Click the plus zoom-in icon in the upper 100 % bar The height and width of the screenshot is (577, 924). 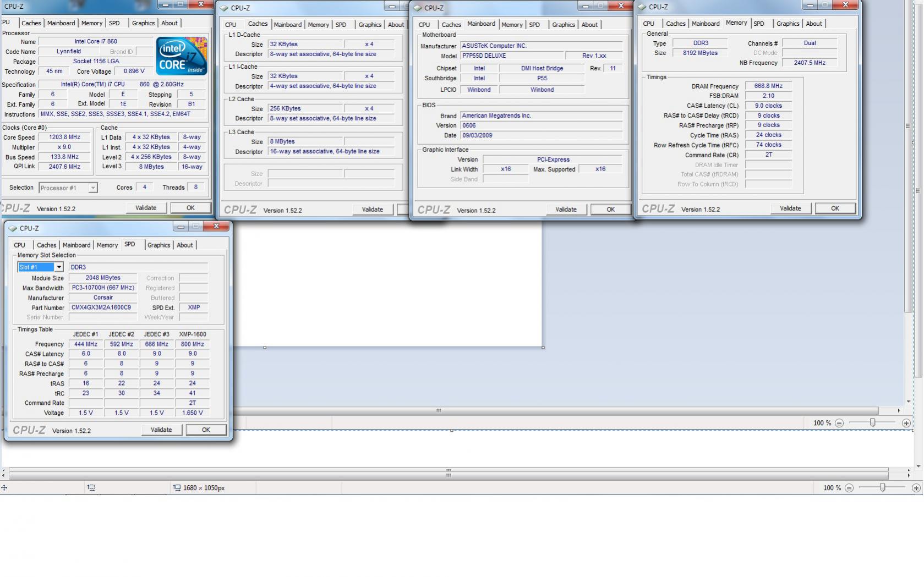[x=906, y=423]
